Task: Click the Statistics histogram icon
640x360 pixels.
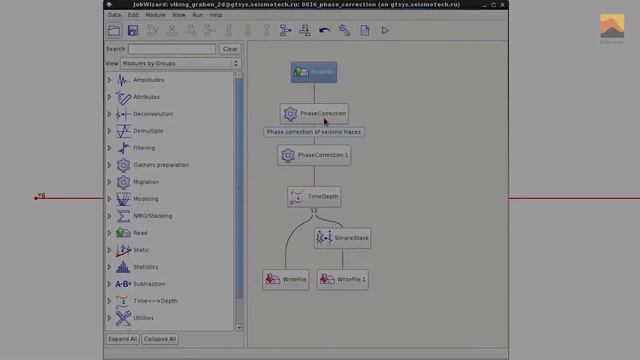Action: tap(123, 267)
